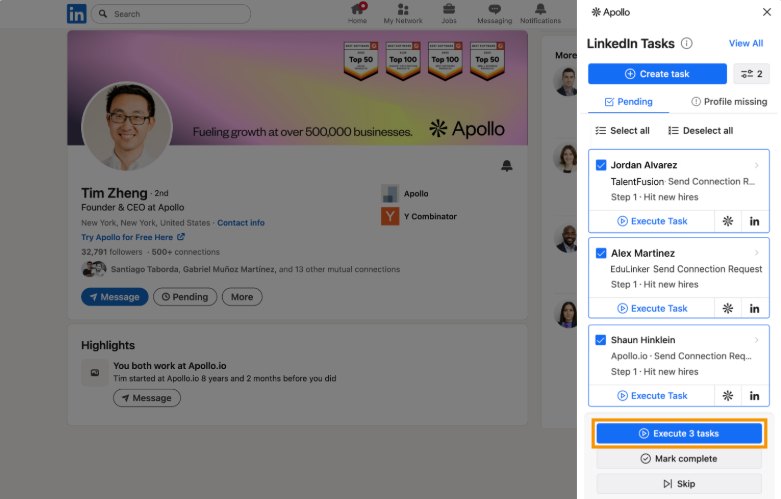Open Messaging in the navbar
Viewport: 781px width, 499px height.
coord(494,13)
